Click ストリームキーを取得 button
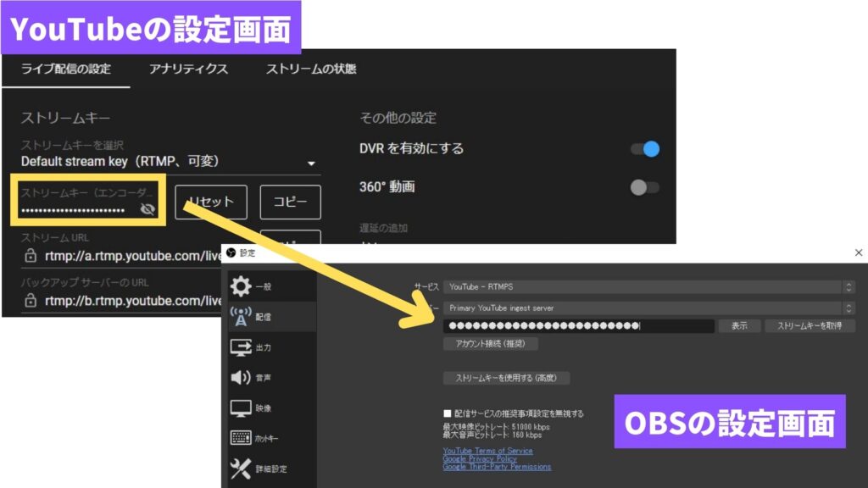This screenshot has height=488, width=868. click(810, 326)
